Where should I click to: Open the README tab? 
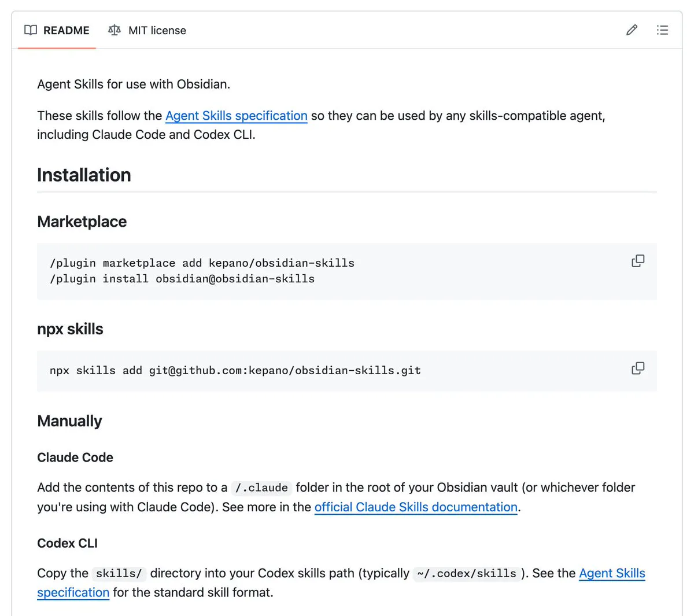(57, 30)
